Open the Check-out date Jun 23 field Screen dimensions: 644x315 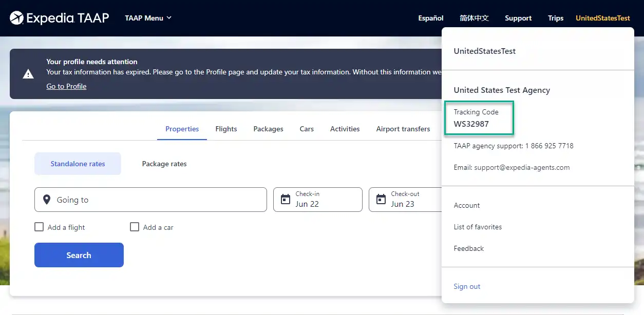tap(406, 200)
